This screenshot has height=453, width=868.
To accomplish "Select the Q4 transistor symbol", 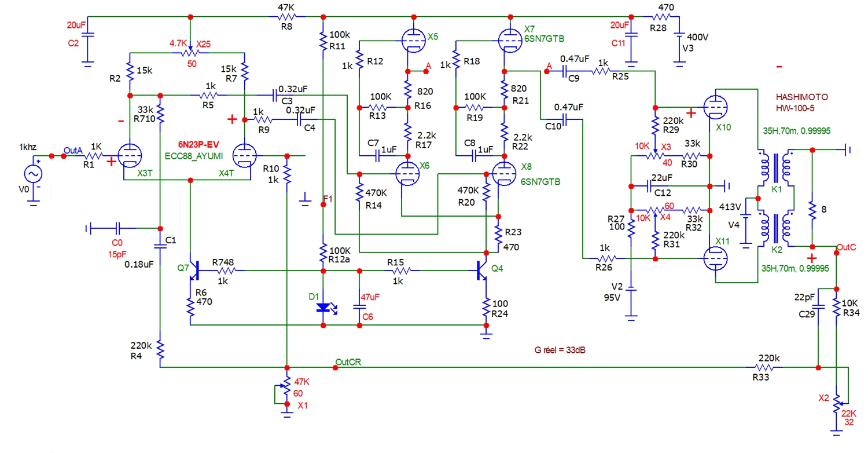I will [481, 270].
